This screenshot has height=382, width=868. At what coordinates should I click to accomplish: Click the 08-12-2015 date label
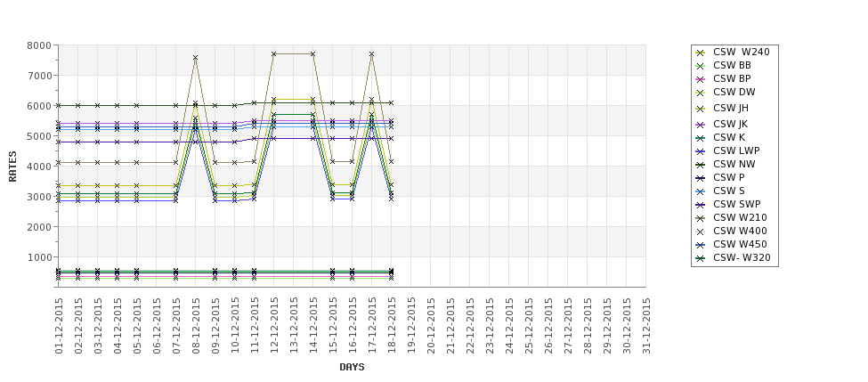coord(196,326)
